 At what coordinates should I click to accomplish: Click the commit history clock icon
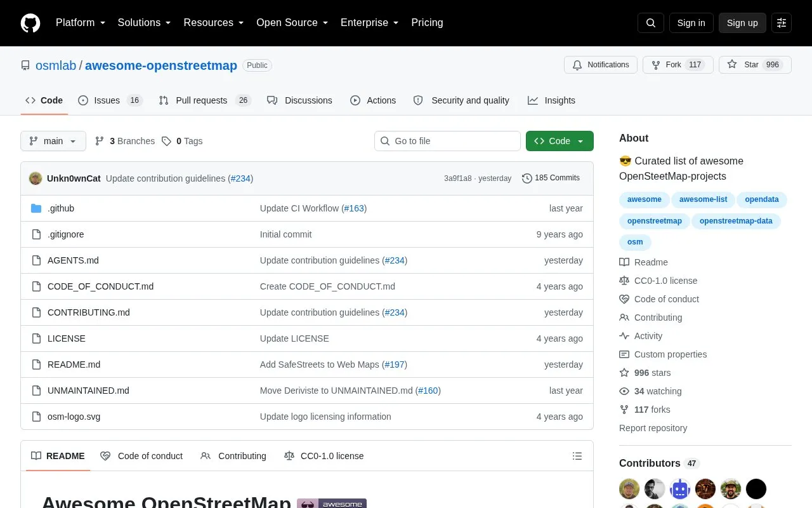(527, 178)
